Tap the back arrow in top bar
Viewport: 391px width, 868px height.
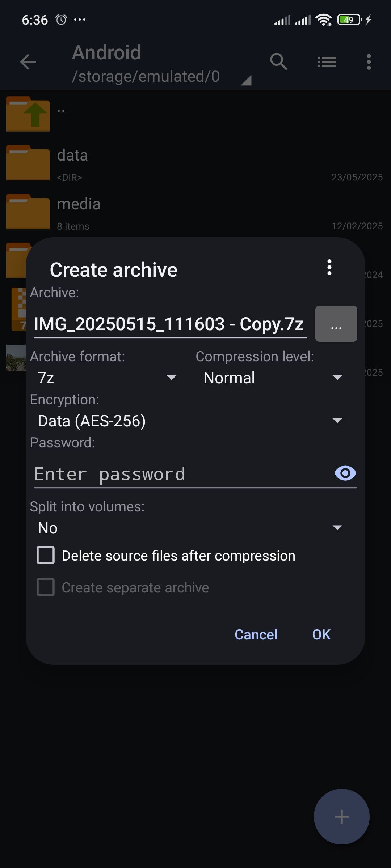tap(28, 62)
